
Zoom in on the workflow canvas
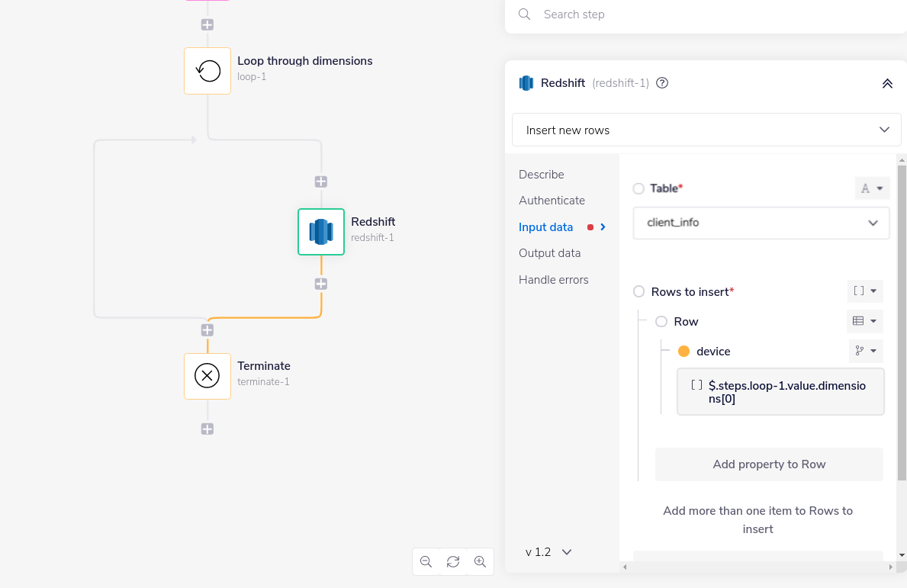tap(480, 561)
